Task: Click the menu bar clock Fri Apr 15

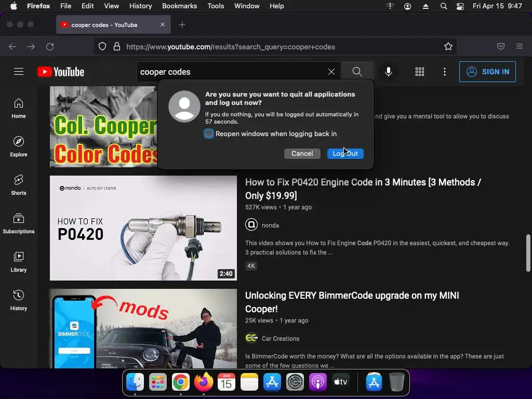Action: (497, 6)
